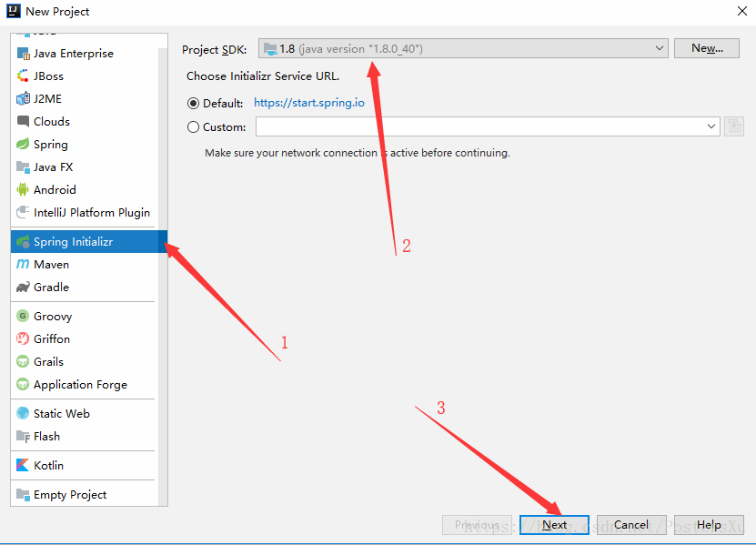Click the JBoss icon in project list
This screenshot has width=756, height=545.
(x=23, y=76)
